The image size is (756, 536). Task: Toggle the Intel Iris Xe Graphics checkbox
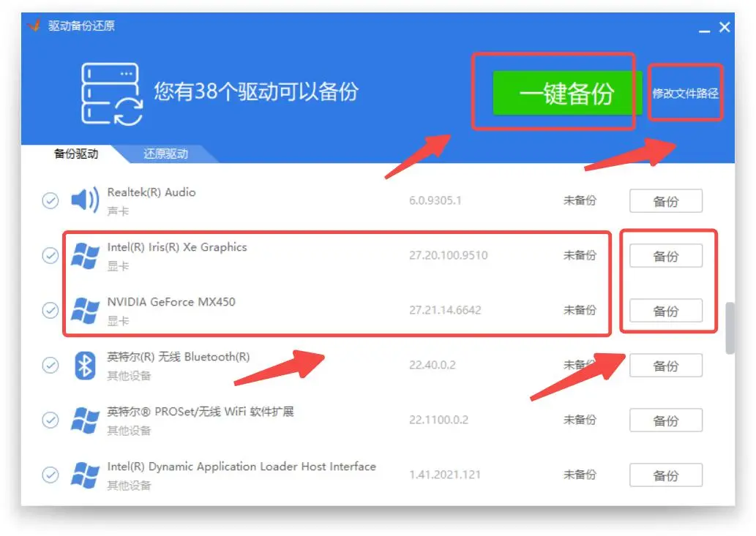pyautogui.click(x=50, y=255)
